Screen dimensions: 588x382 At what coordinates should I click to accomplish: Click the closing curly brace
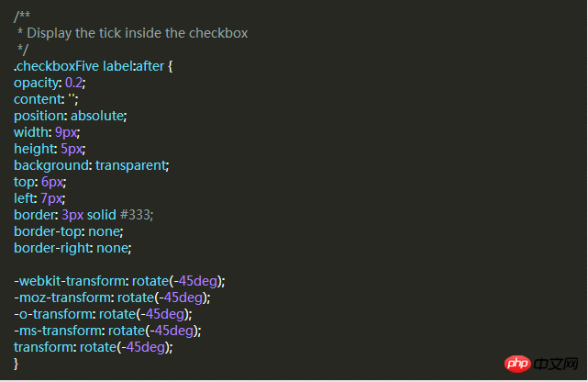[16, 364]
